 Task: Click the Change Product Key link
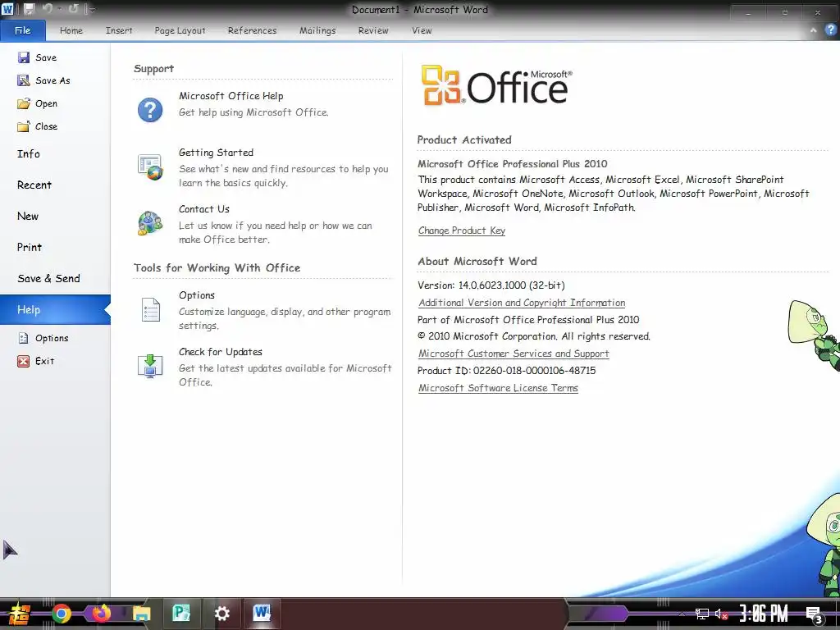[462, 231]
